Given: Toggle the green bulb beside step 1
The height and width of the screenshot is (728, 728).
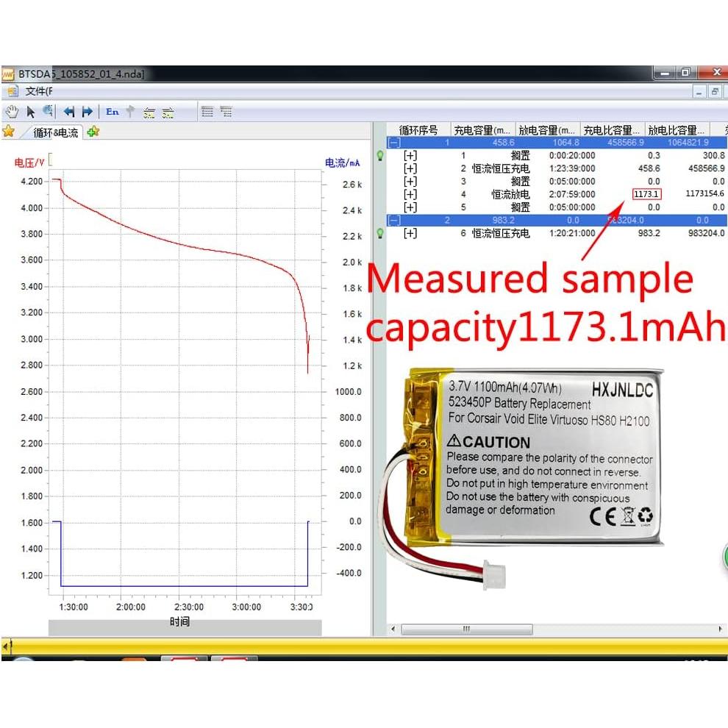Looking at the screenshot, I should [x=380, y=156].
